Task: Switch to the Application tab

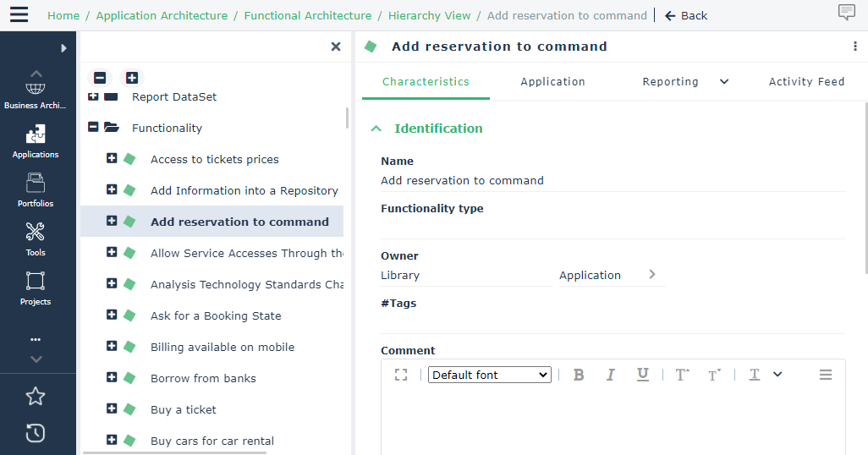Action: coord(552,82)
